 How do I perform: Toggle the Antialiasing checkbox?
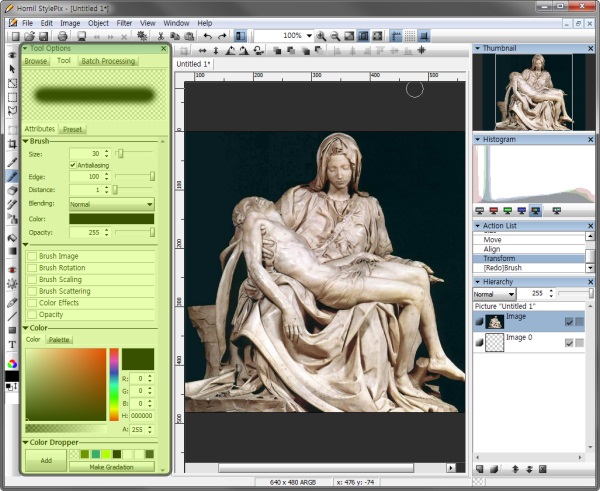tap(72, 165)
